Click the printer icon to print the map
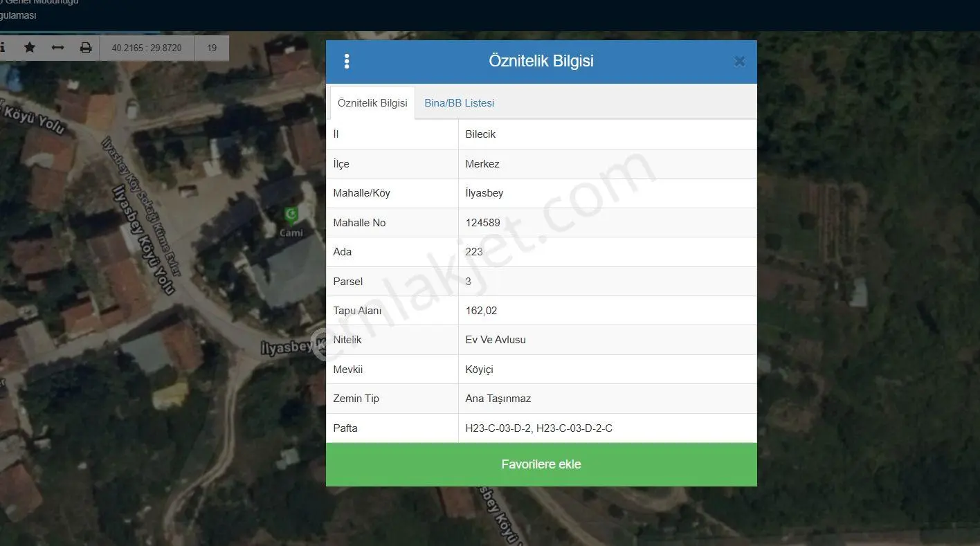The image size is (980, 546). tap(86, 48)
